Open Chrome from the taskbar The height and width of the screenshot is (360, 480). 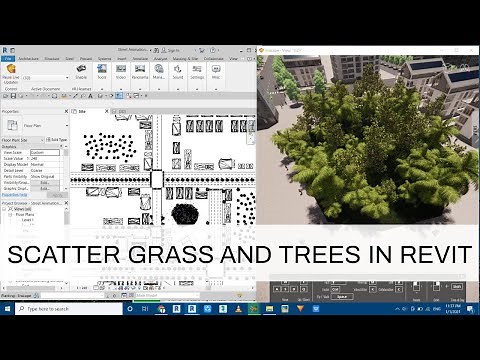point(162,309)
